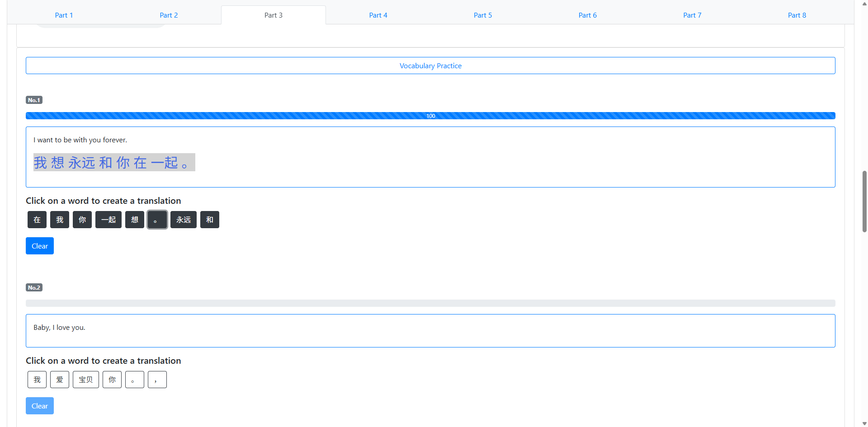Click the dark period 。 tile in No.1

(157, 220)
